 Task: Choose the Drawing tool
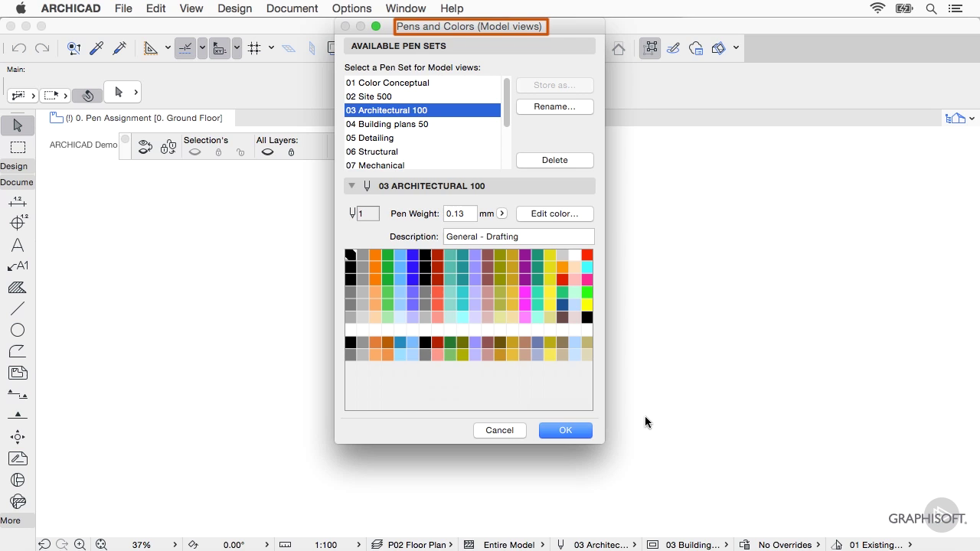tap(18, 373)
